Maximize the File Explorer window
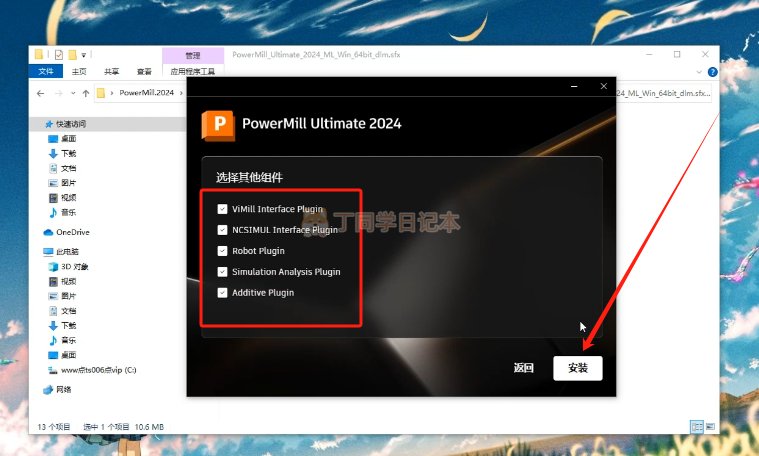759x456 pixels. (x=677, y=54)
